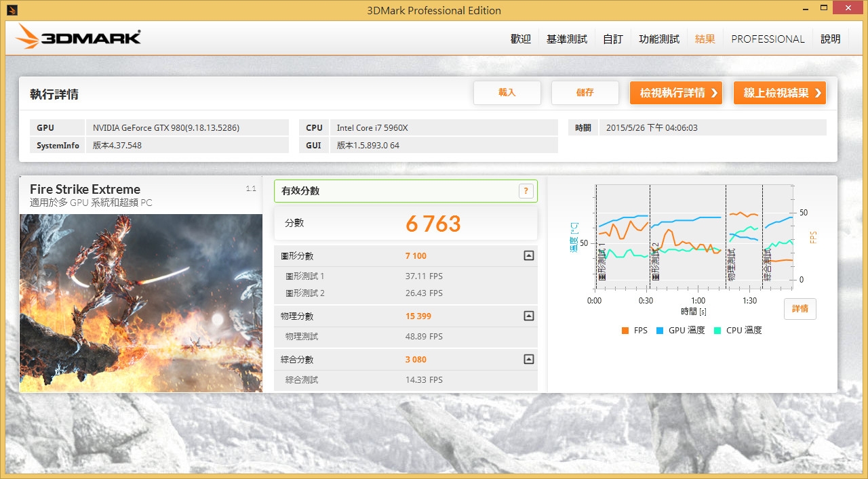
Task: Click the 圖形測試 2 result 26.43 FPS
Action: [424, 293]
